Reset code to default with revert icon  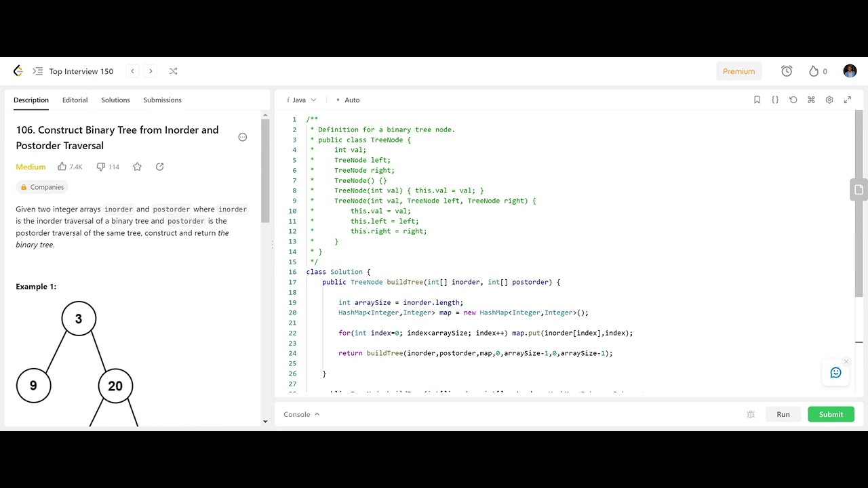793,100
